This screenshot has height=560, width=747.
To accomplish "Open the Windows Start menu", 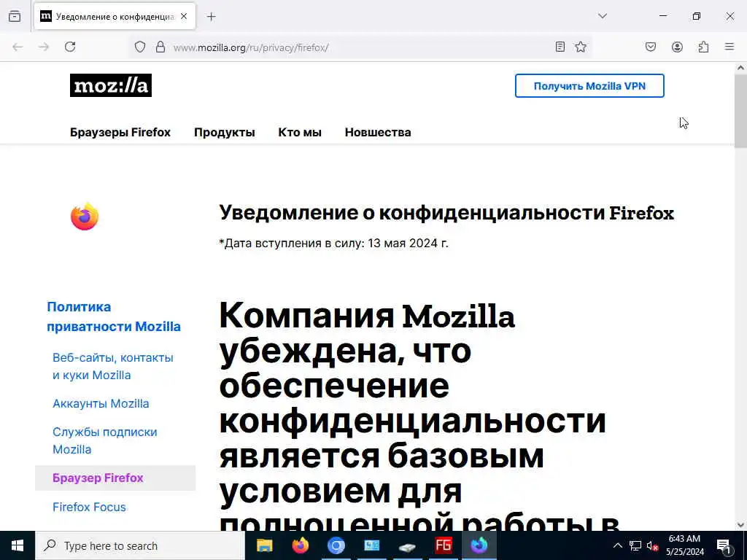I will pyautogui.click(x=18, y=545).
